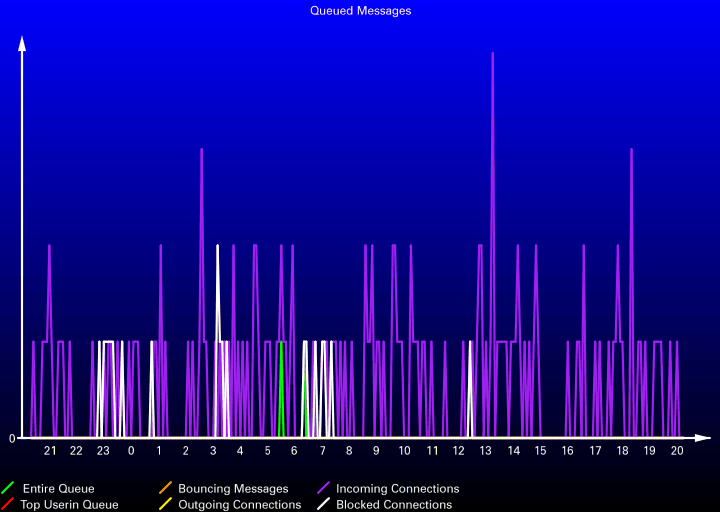Screen dimensions: 720x512
Task: Click the red Top Userin Queue swatch
Action: pos(8,505)
